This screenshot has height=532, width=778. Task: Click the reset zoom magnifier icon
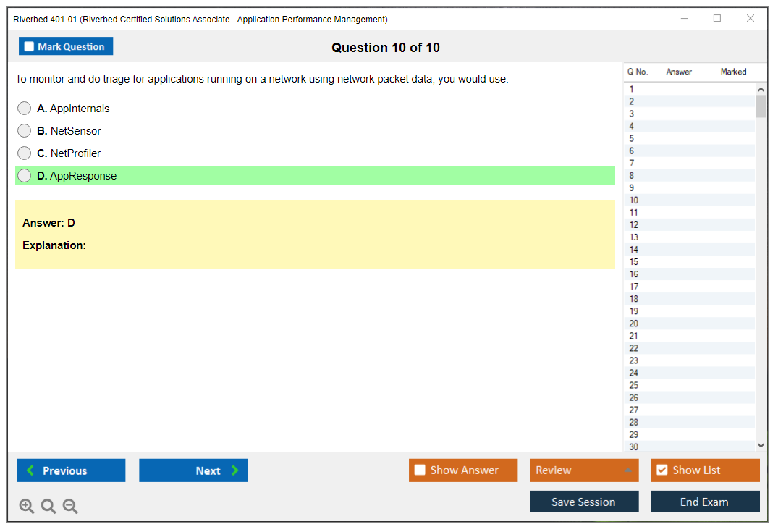pyautogui.click(x=48, y=507)
